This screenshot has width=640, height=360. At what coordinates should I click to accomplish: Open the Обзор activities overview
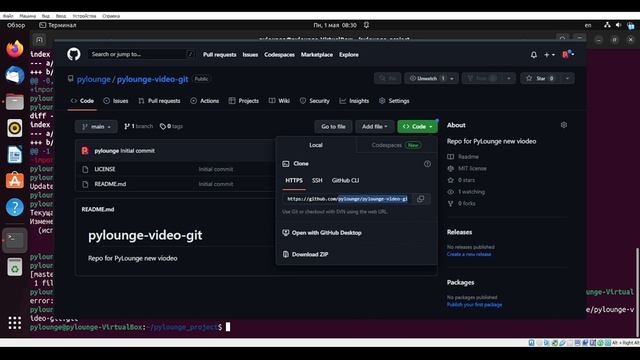click(16, 25)
